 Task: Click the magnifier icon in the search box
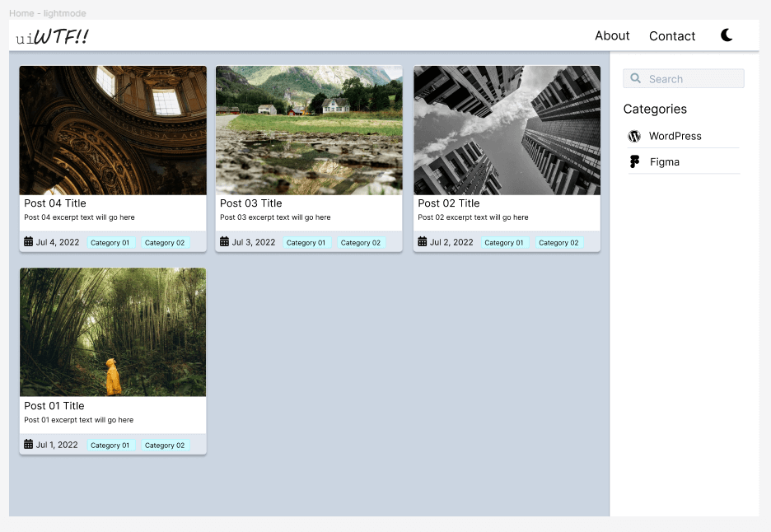635,78
